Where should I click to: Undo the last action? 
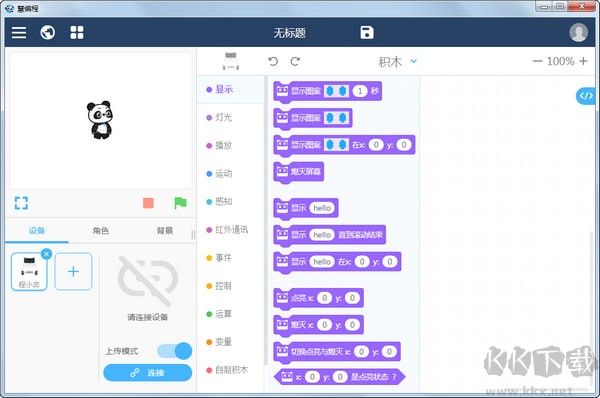[x=273, y=61]
